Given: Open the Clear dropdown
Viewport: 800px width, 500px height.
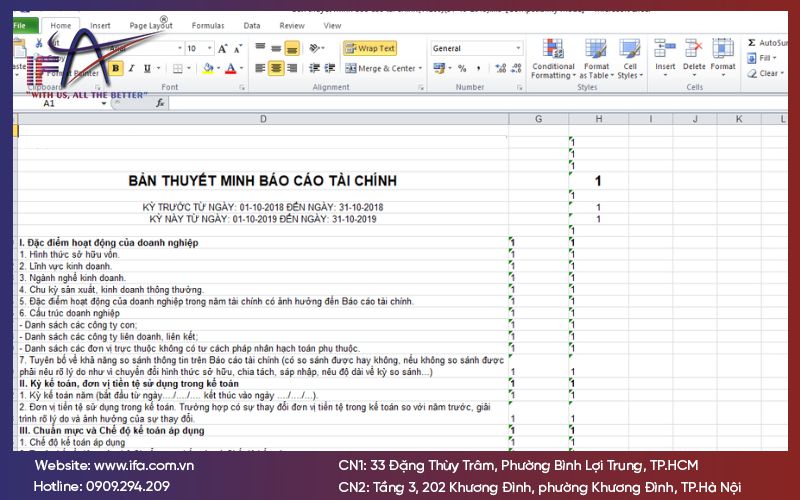Looking at the screenshot, I should click(x=765, y=73).
